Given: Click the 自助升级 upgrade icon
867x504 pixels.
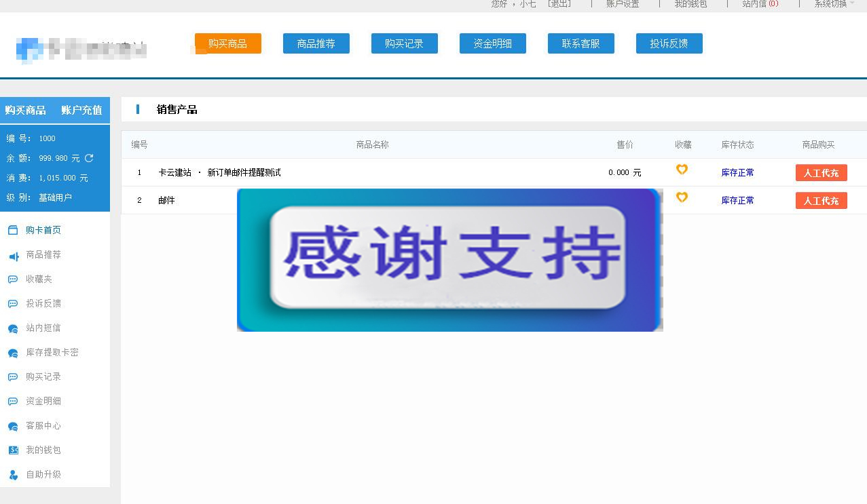Looking at the screenshot, I should coord(12,474).
